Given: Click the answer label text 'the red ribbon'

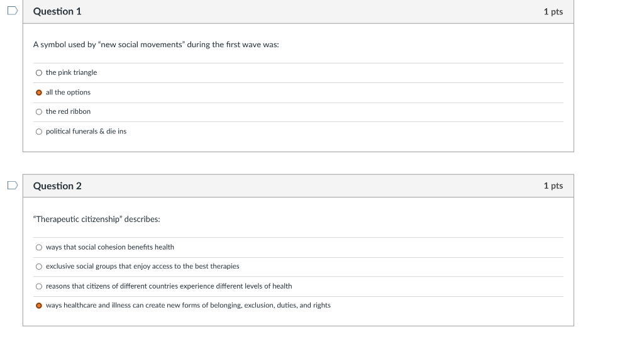Looking at the screenshot, I should [68, 111].
